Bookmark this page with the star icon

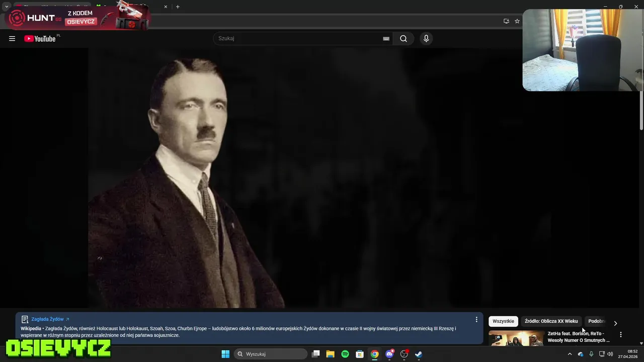517,21
